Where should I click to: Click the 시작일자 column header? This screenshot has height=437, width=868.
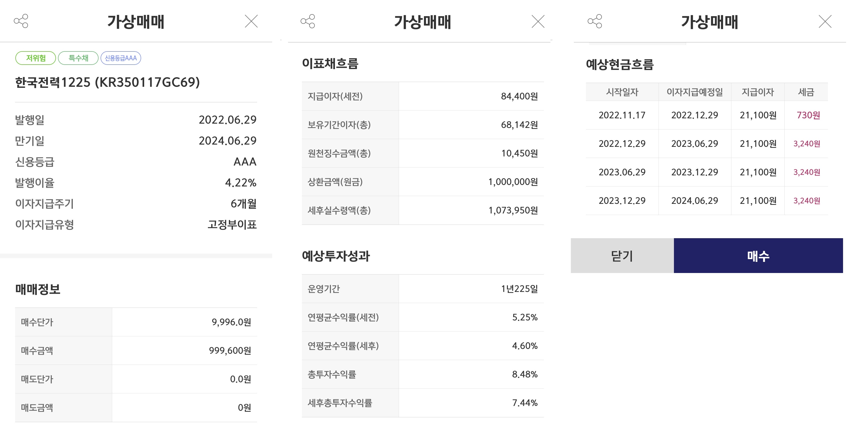click(x=622, y=92)
